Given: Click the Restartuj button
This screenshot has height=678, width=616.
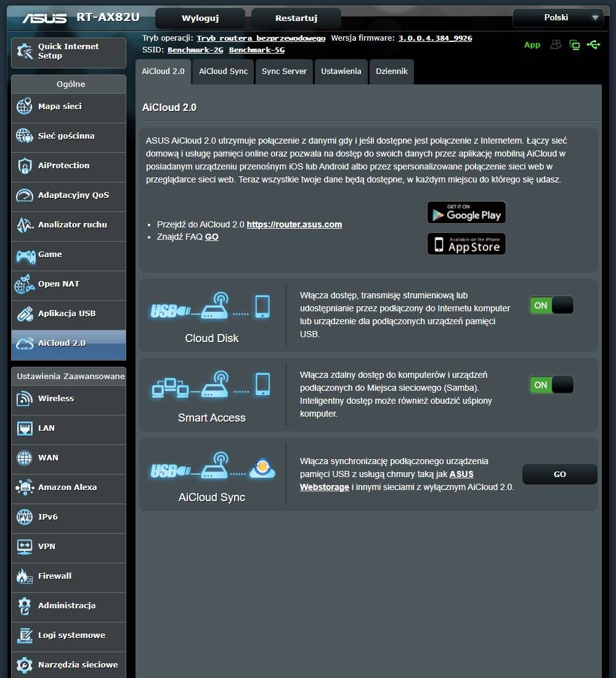Looking at the screenshot, I should tap(296, 18).
